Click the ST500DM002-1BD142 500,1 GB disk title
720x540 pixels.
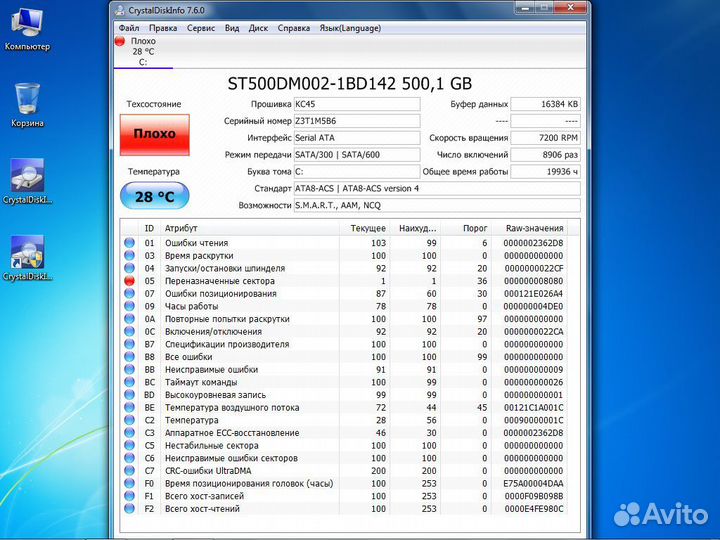coord(349,84)
